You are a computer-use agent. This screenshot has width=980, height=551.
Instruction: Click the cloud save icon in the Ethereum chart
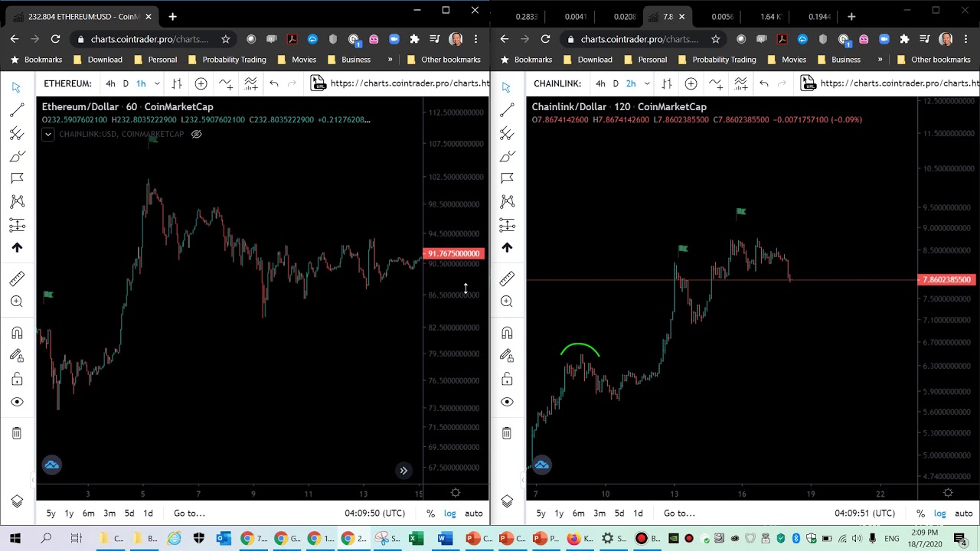click(51, 465)
